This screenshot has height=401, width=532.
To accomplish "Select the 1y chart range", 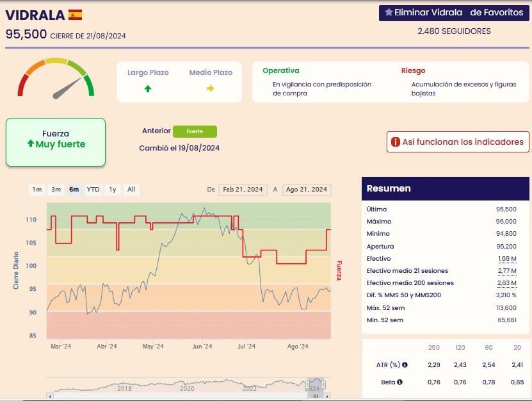I will 113,190.
